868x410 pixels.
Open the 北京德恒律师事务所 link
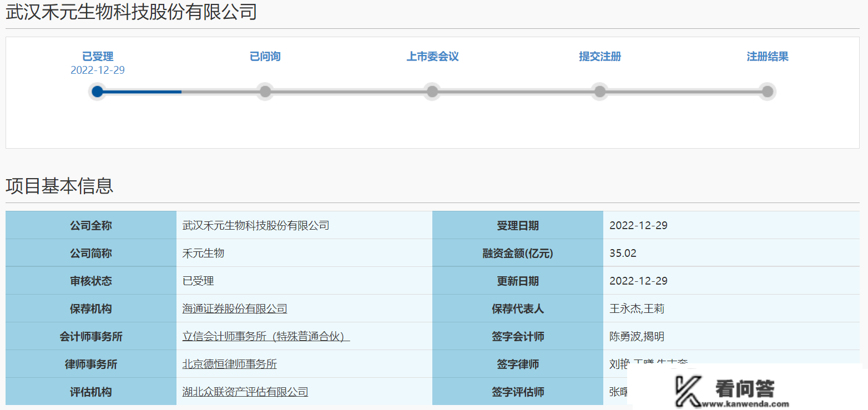pyautogui.click(x=230, y=364)
